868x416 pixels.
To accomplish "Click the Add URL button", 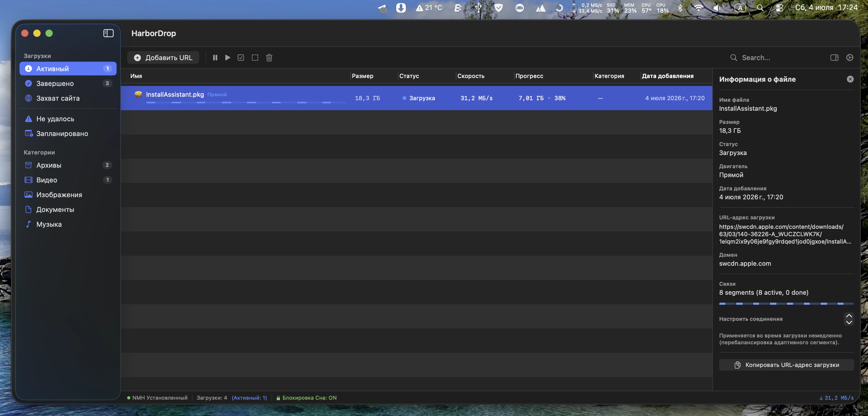I will pyautogui.click(x=163, y=57).
